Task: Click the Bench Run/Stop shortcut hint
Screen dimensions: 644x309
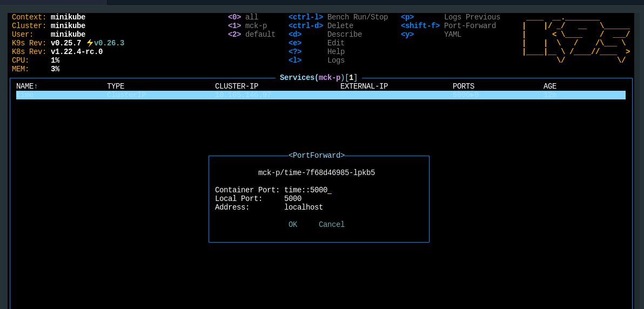Action: click(357, 17)
